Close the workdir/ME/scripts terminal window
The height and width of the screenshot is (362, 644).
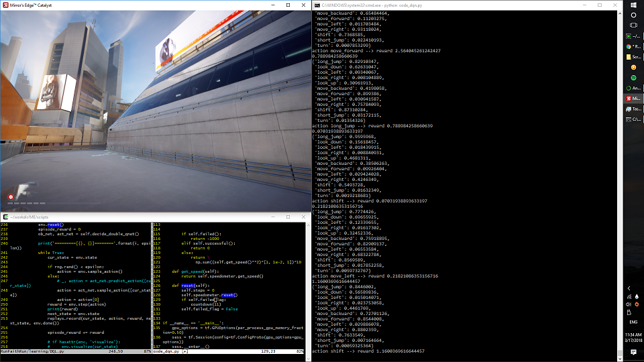click(303, 217)
